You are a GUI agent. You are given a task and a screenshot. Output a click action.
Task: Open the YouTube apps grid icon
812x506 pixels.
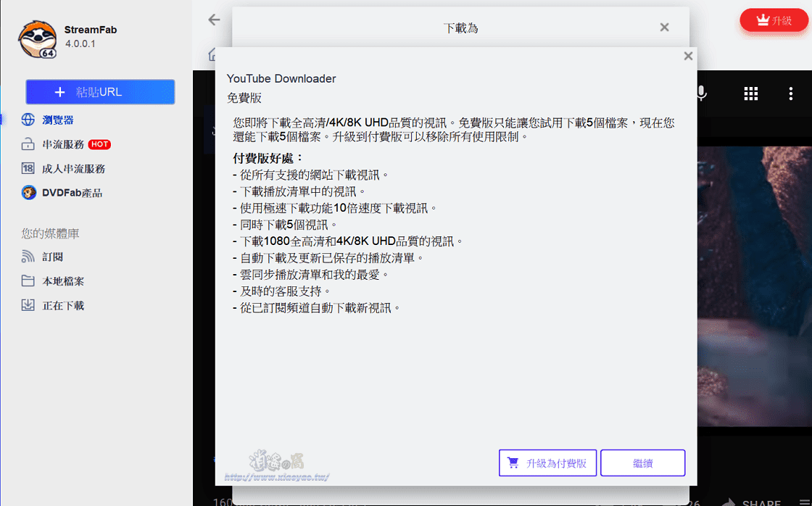click(x=750, y=94)
